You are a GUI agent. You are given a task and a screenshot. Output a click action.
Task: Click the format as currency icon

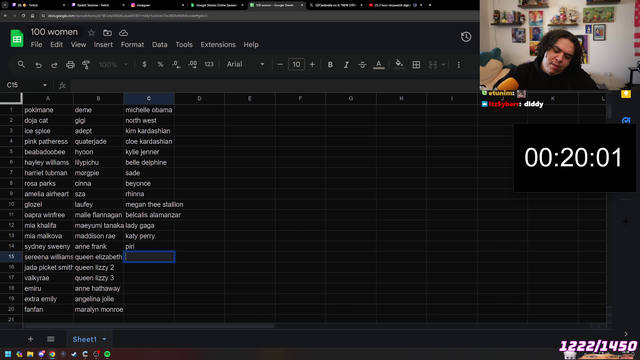tap(144, 64)
